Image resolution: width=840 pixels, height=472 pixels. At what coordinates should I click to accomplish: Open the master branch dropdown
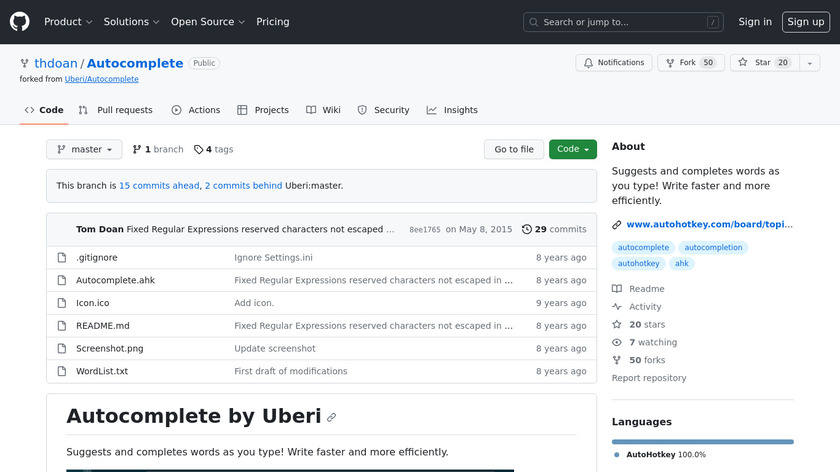(84, 149)
